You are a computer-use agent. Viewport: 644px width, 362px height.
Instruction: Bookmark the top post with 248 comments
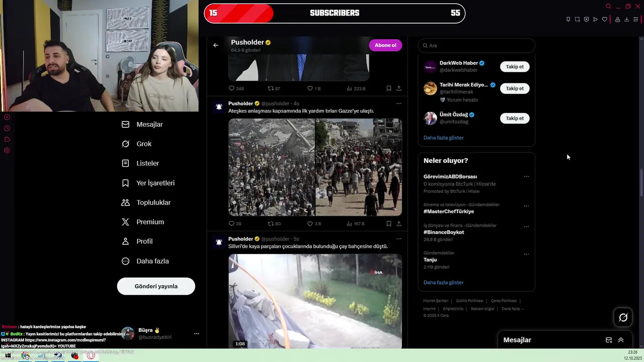389,88
